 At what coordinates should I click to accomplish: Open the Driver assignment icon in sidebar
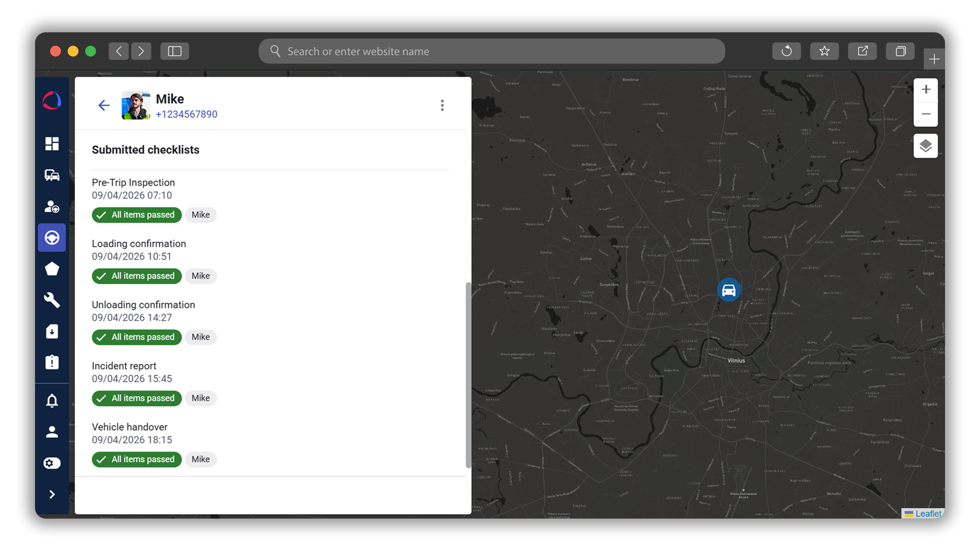tap(52, 206)
